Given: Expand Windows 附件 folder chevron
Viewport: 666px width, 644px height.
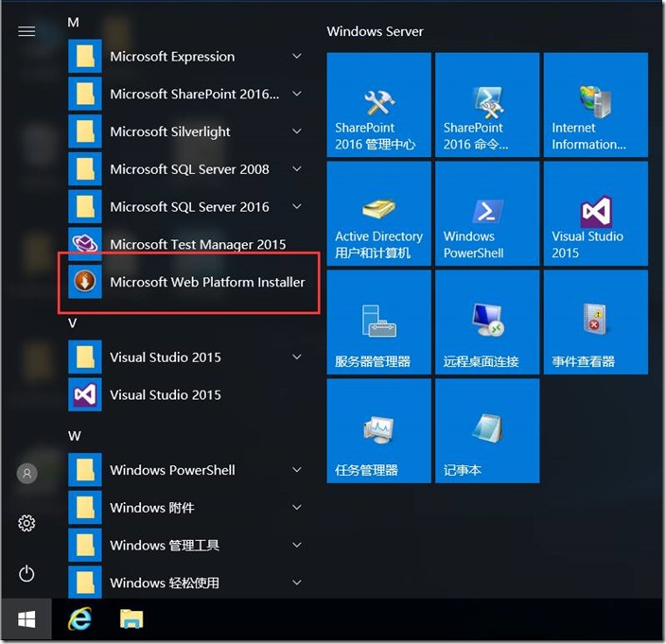Looking at the screenshot, I should click(297, 507).
